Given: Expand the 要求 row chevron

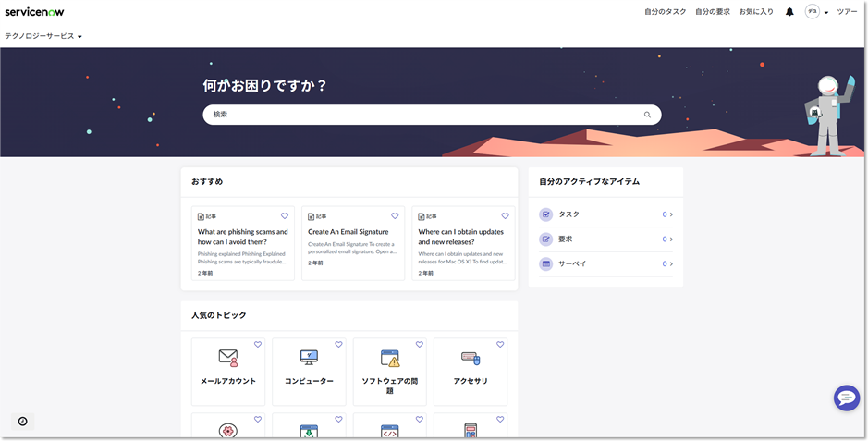Looking at the screenshot, I should coord(671,239).
